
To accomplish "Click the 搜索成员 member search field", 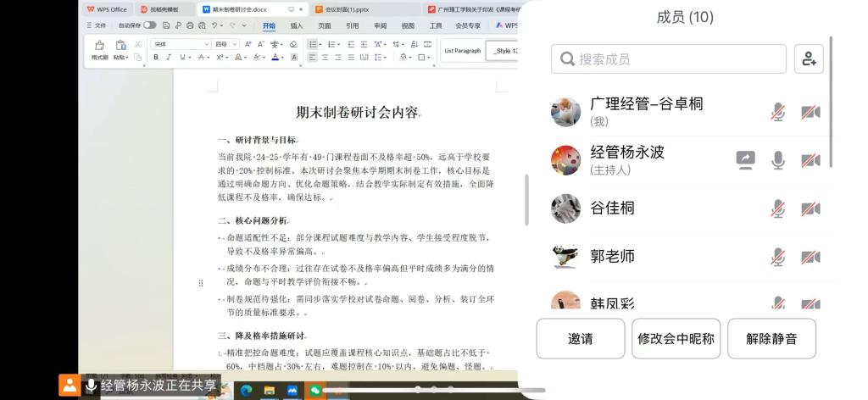I will click(x=670, y=59).
